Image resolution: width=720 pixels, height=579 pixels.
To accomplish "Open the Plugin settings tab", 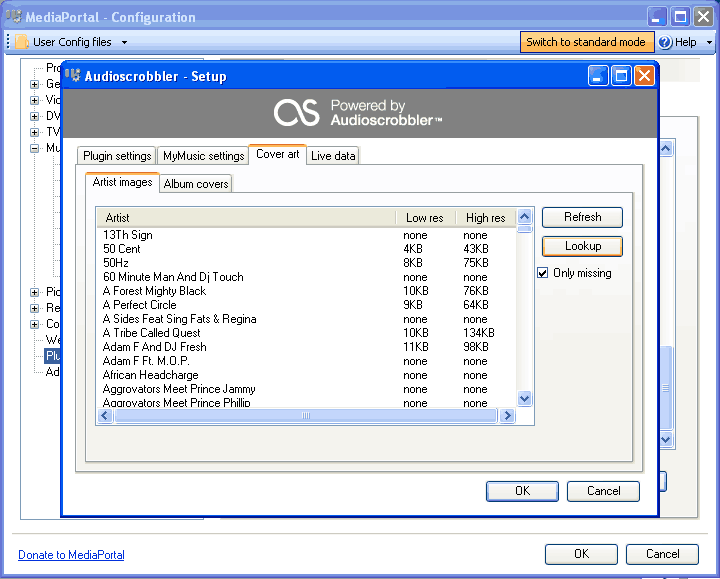I will (x=117, y=156).
